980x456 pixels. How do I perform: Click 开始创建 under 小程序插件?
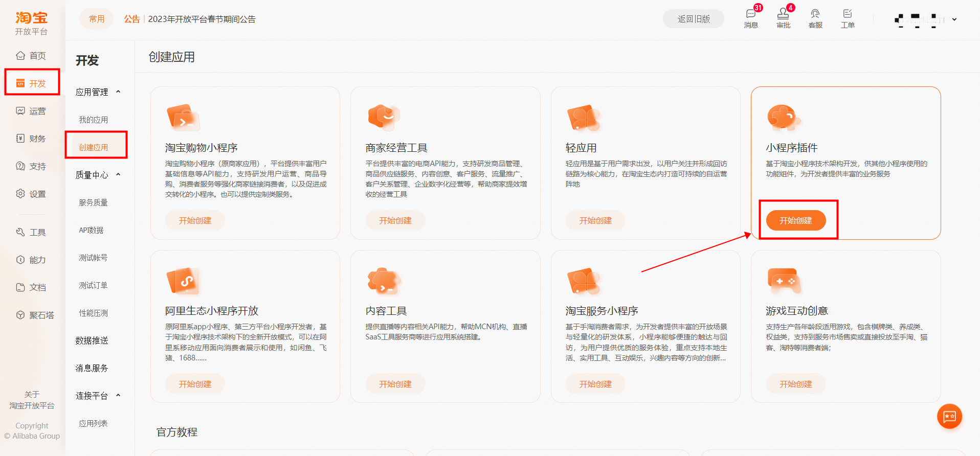pos(796,220)
